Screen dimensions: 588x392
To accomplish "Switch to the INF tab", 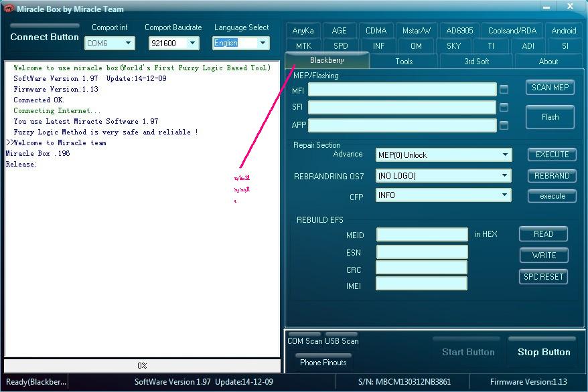I will tap(378, 46).
